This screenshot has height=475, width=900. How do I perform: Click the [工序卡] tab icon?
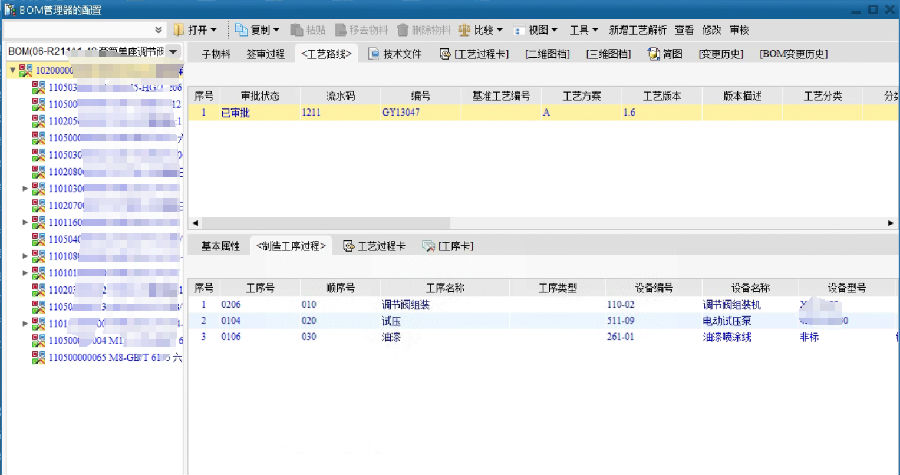tap(429, 246)
